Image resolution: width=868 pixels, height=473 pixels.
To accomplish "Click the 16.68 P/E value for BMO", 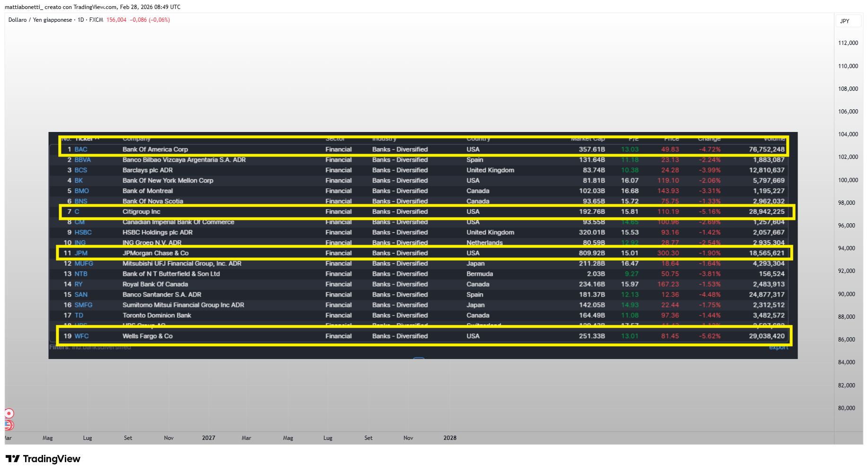I will point(630,191).
